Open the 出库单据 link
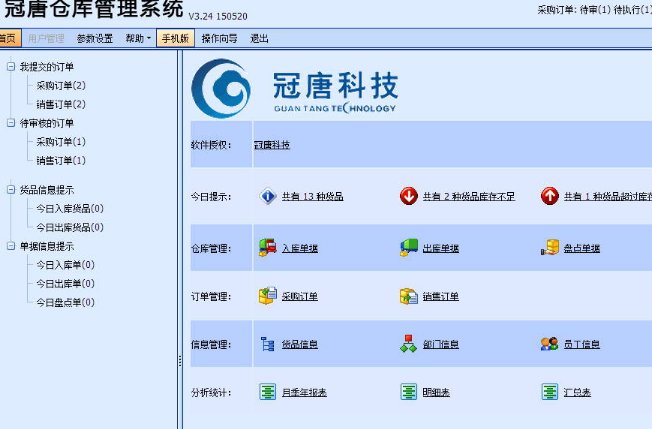652x429 pixels. click(441, 248)
